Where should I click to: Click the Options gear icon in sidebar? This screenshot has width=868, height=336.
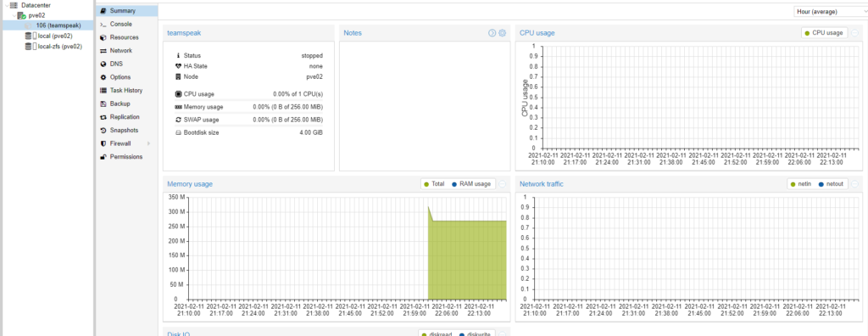pyautogui.click(x=103, y=77)
